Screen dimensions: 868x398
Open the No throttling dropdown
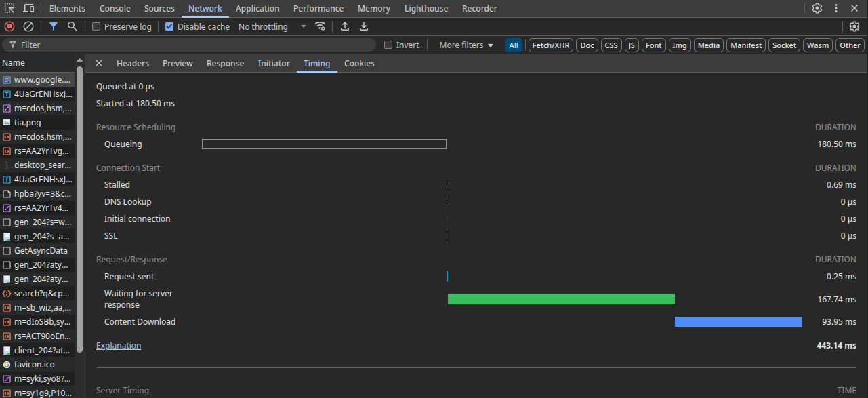(x=272, y=26)
